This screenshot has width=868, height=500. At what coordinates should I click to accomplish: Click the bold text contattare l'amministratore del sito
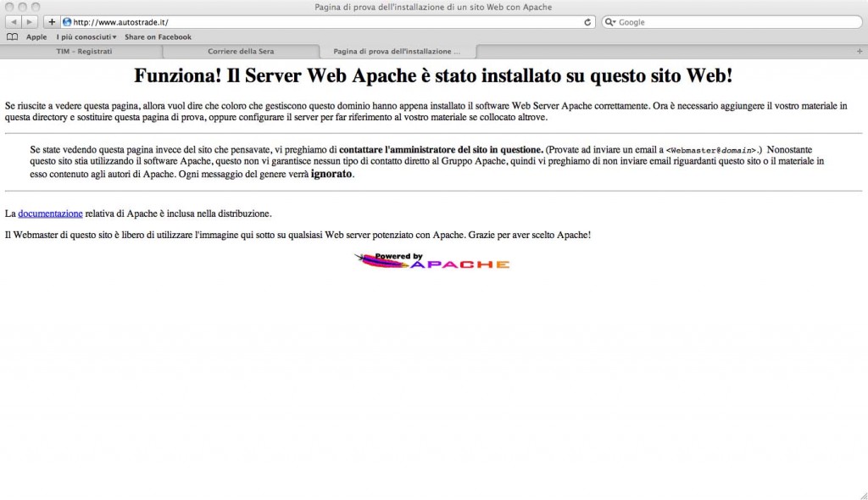coord(441,149)
